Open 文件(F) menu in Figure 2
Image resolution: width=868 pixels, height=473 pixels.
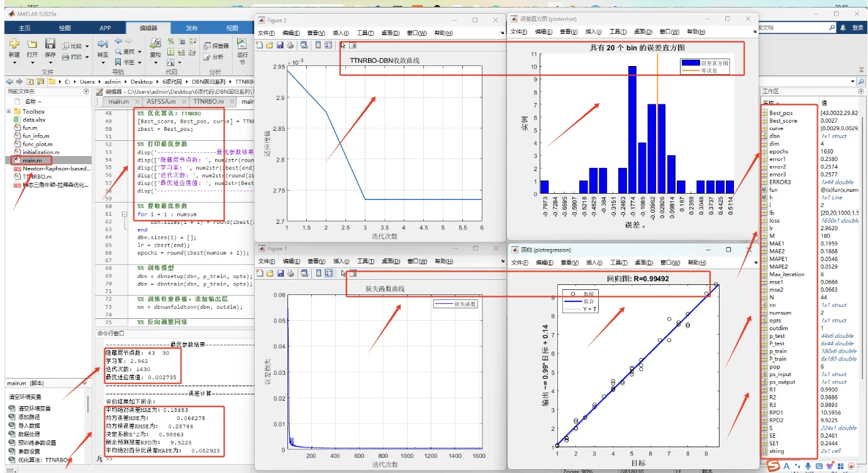point(267,33)
